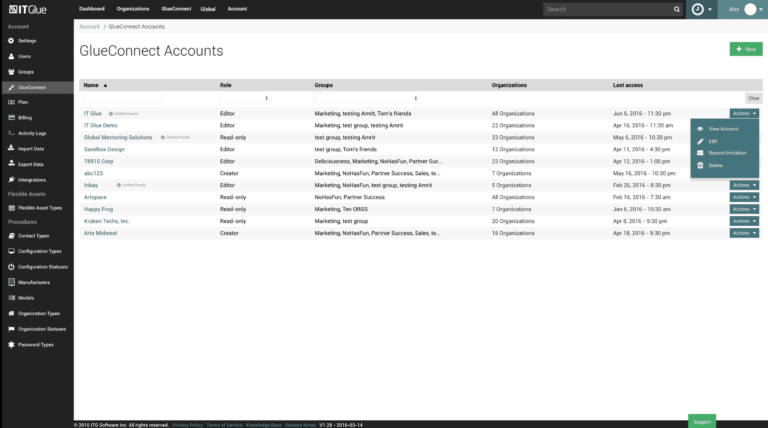The width and height of the screenshot is (768, 428).
Task: Select the Import Data download icon
Action: pyautogui.click(x=11, y=148)
